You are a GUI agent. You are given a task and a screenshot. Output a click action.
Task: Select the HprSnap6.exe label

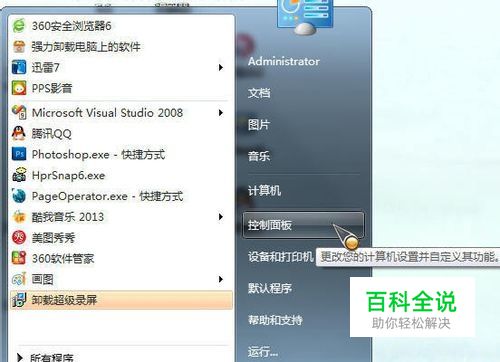(68, 175)
